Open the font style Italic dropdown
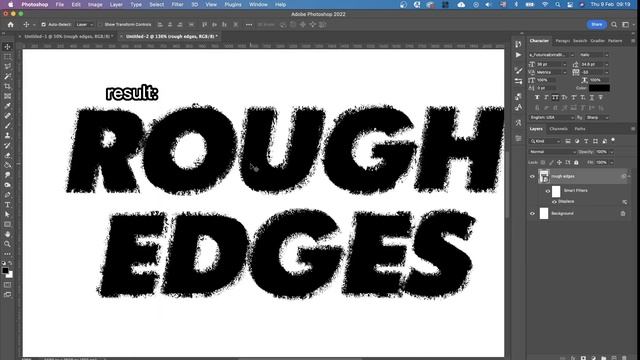Viewport: 640px width, 360px height. click(x=594, y=55)
